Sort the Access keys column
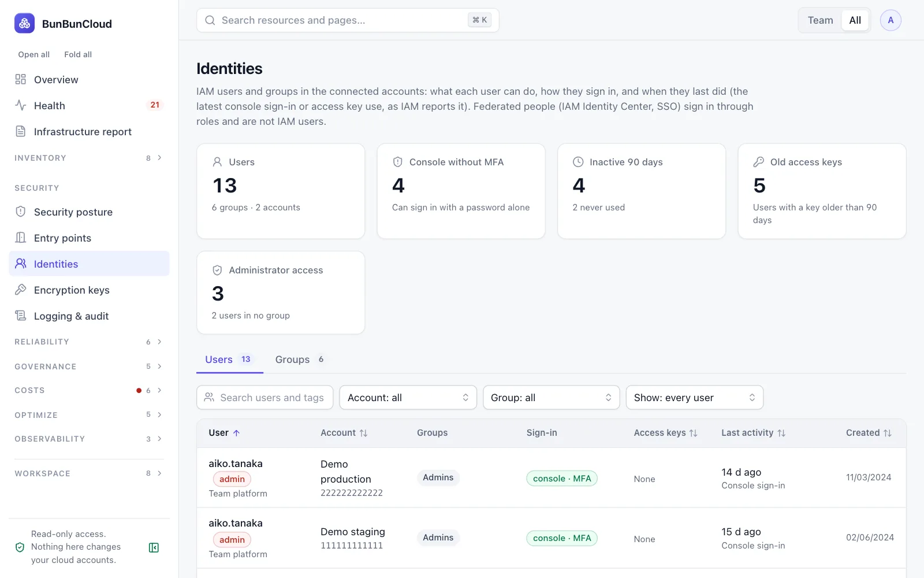 pyautogui.click(x=693, y=433)
